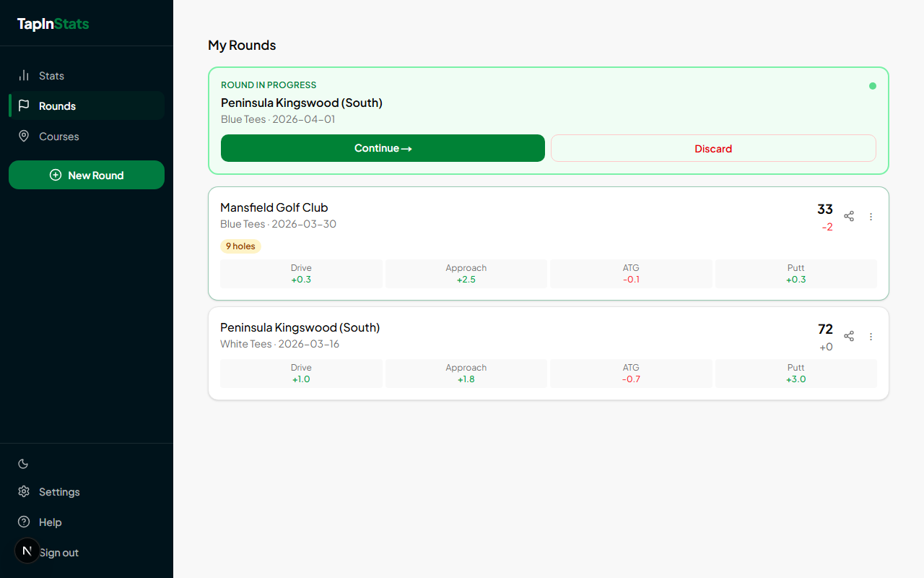Share the Mansfield Golf Club round
This screenshot has height=578, width=924.
coord(849,216)
